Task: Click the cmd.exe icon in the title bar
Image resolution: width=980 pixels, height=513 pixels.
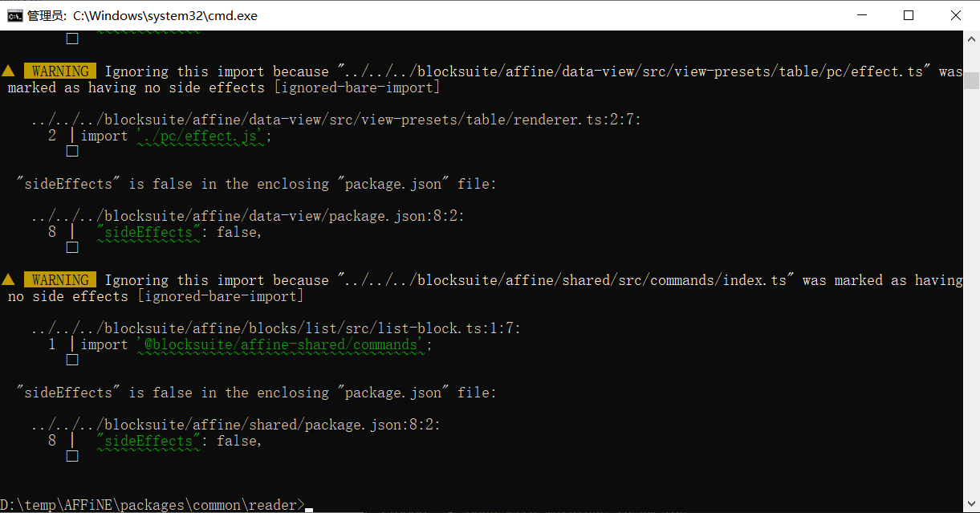Action: (14, 15)
